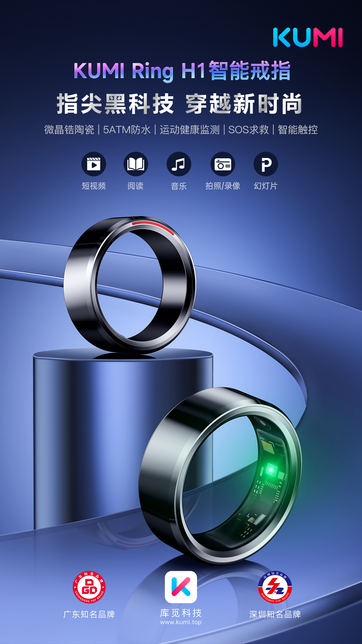Tap the reading (阅读) book icon

(x=136, y=164)
